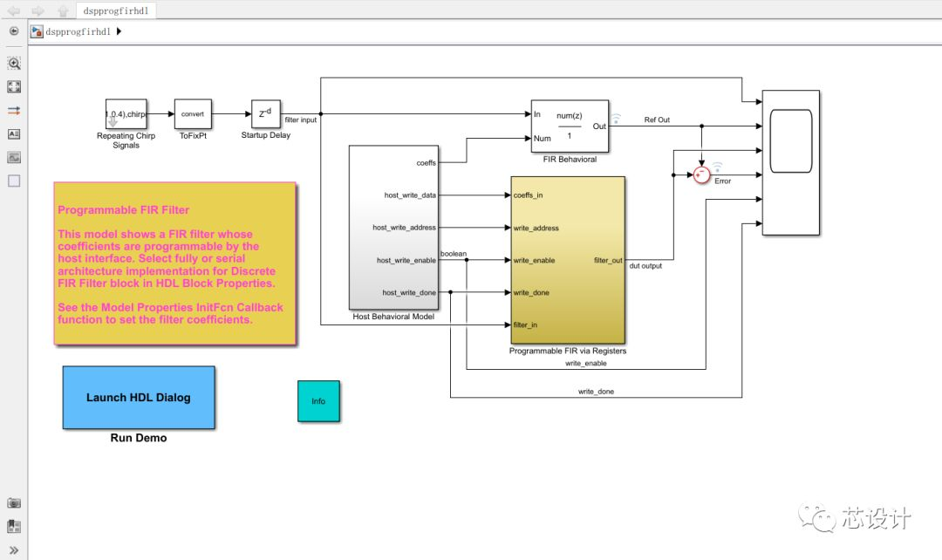
Task: Click the Image annotation icon in the sidebar
Action: 14,158
